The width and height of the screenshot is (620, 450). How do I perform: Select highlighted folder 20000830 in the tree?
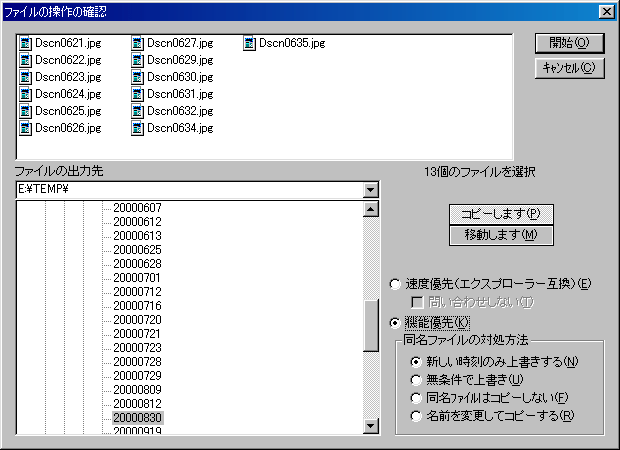138,418
